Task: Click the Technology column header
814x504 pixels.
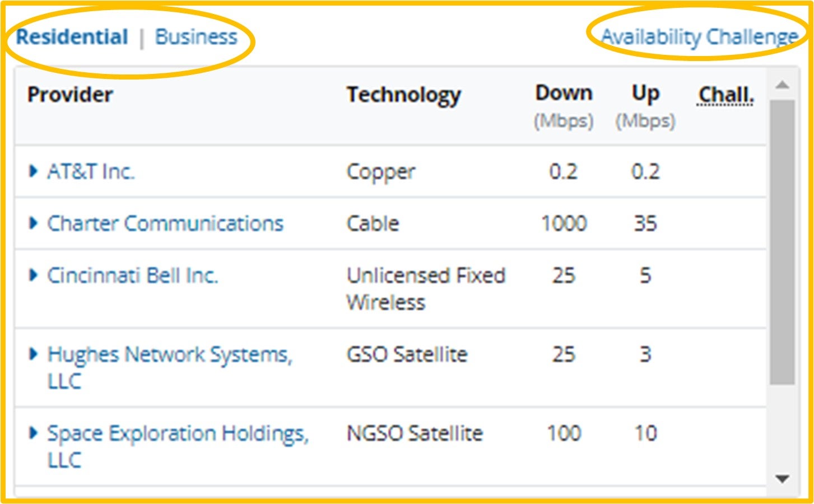Action: [x=403, y=95]
